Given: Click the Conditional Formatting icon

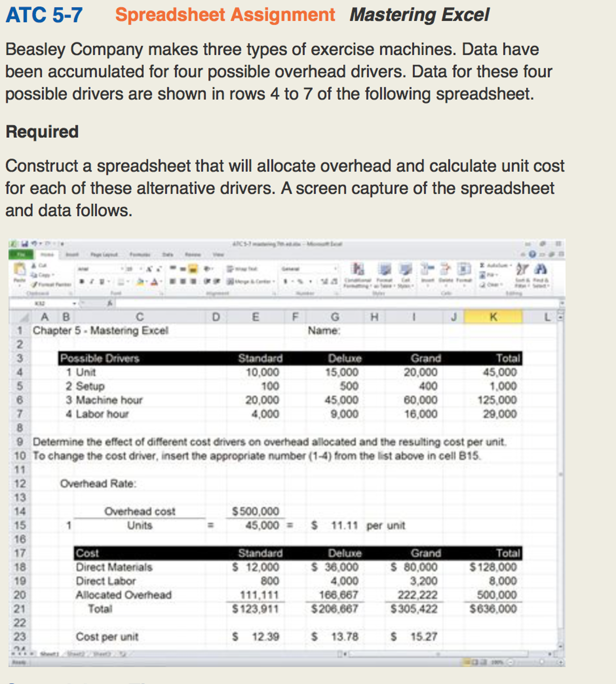Looking at the screenshot, I should pyautogui.click(x=357, y=269).
